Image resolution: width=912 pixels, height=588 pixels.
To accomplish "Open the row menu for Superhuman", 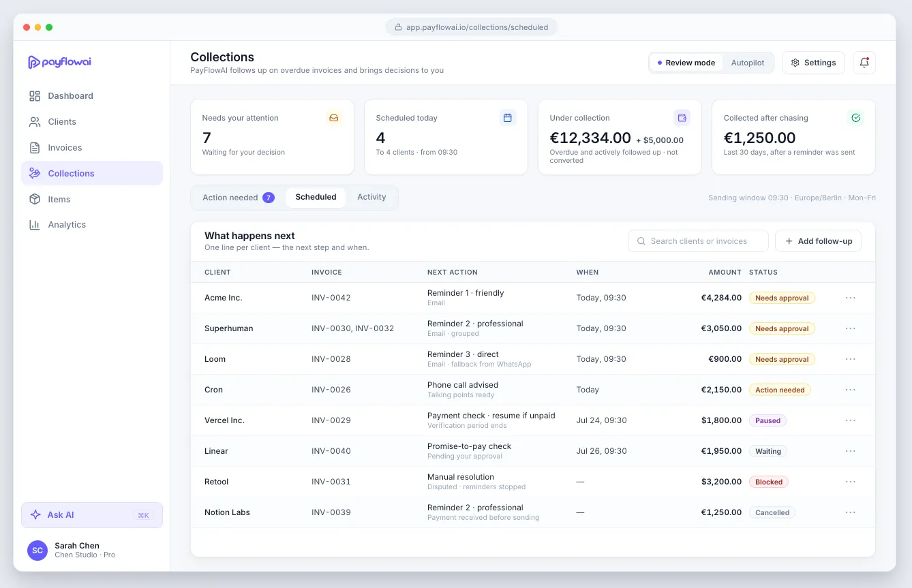I will (x=850, y=328).
